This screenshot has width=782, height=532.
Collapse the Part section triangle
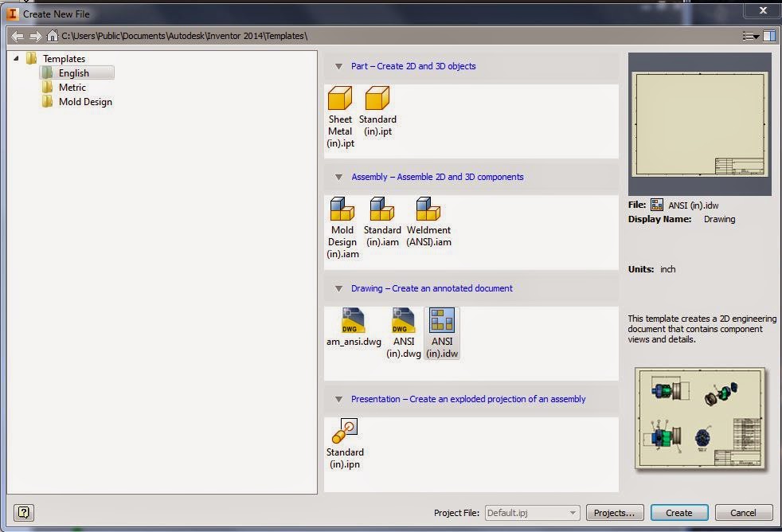pyautogui.click(x=338, y=66)
